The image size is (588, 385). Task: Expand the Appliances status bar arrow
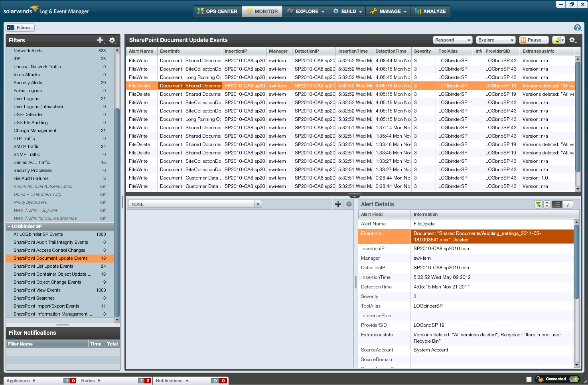click(x=34, y=381)
